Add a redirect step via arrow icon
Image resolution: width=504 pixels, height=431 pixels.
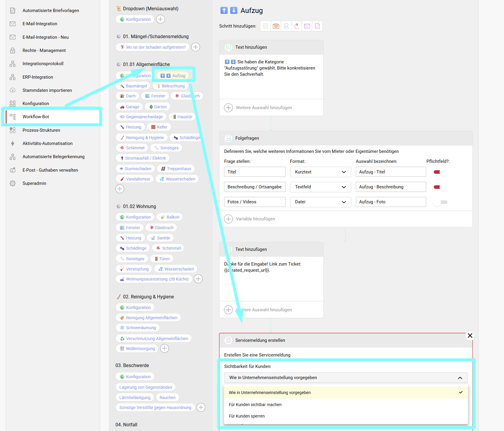tap(297, 26)
